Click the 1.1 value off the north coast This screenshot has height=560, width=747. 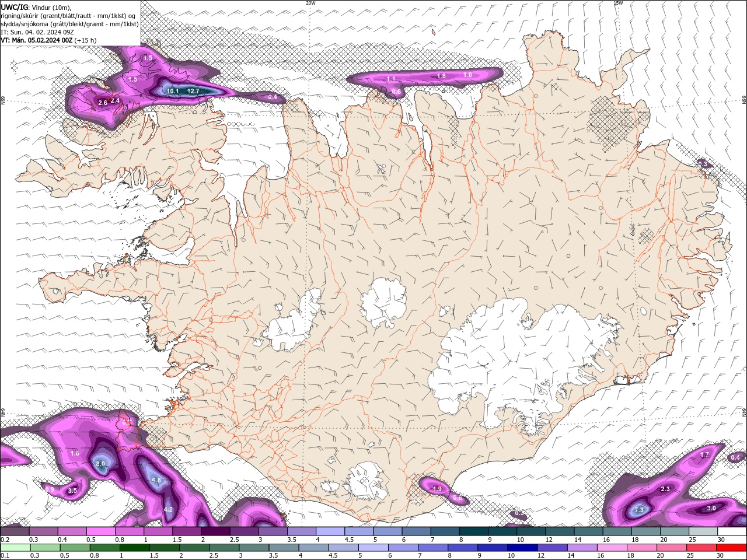391,79
